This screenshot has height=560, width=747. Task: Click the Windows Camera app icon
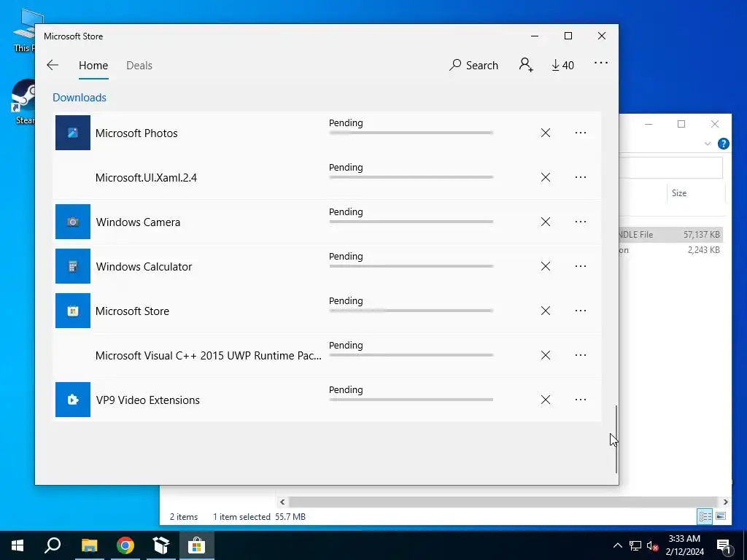coord(73,222)
